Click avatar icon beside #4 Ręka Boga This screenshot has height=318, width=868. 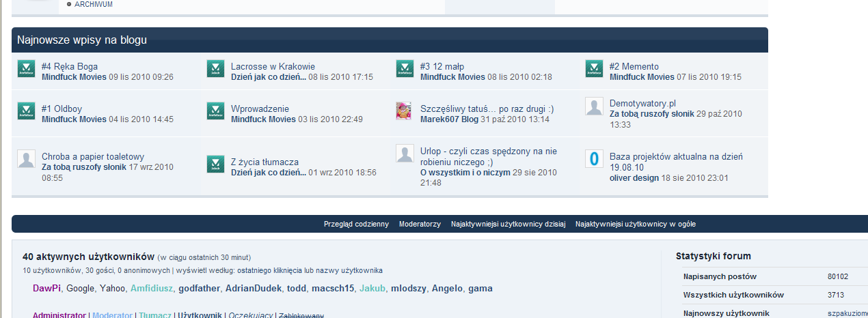pos(26,69)
